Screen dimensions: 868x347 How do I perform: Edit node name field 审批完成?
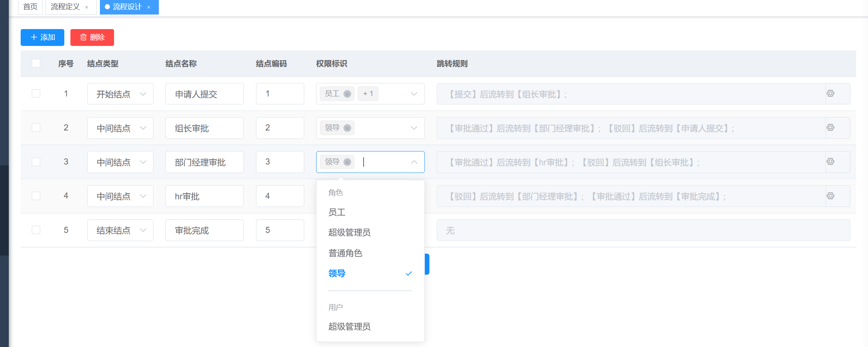(x=204, y=230)
